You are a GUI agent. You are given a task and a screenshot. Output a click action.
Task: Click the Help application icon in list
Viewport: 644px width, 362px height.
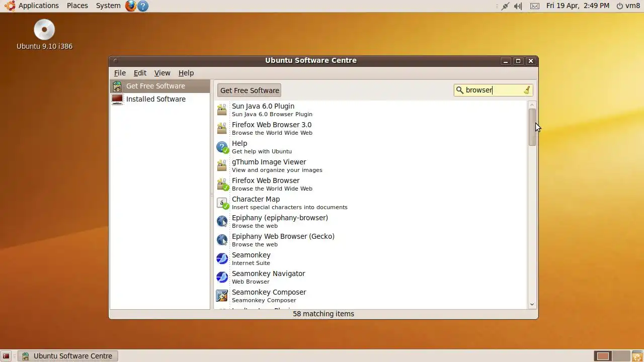222,147
